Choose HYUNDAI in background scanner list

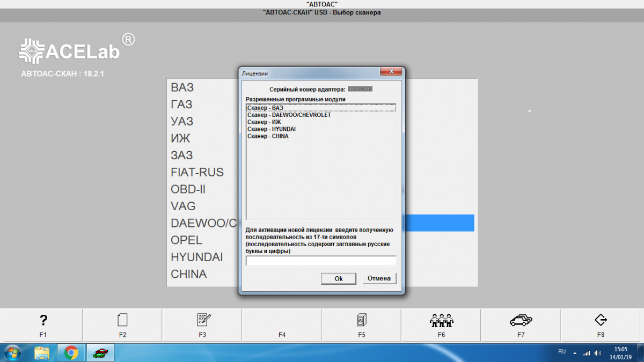coord(196,257)
